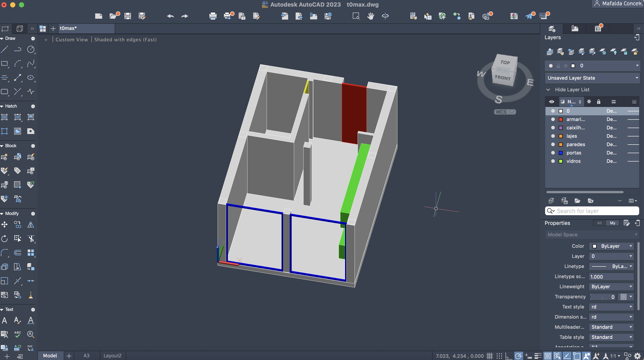Select the Circle draw tool
The image size is (644, 360).
31,49
